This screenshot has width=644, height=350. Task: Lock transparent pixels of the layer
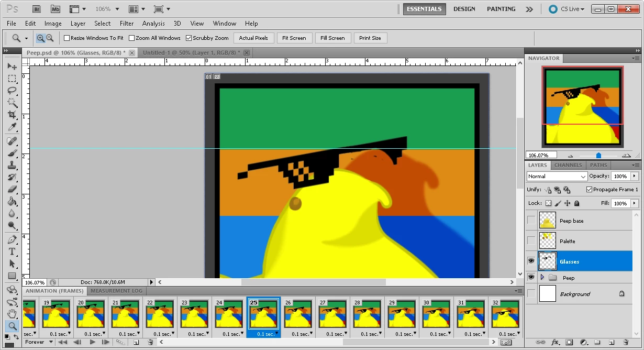point(549,203)
